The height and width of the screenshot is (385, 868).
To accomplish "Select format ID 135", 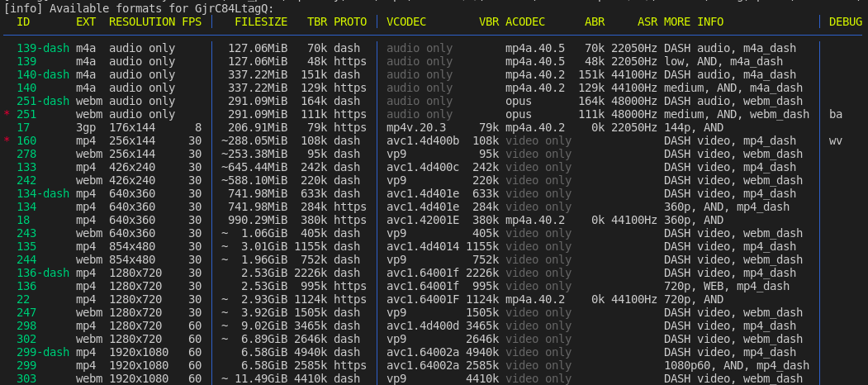I will point(26,246).
